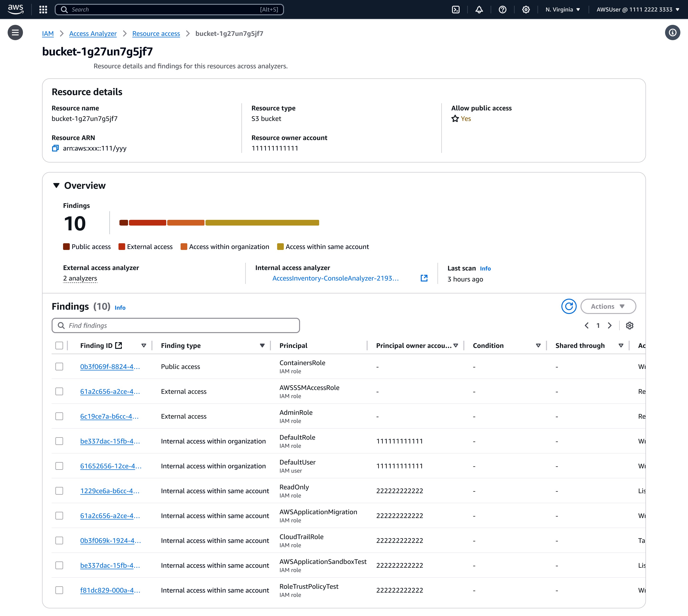688x616 pixels.
Task: Refresh the findings table
Action: 569,306
